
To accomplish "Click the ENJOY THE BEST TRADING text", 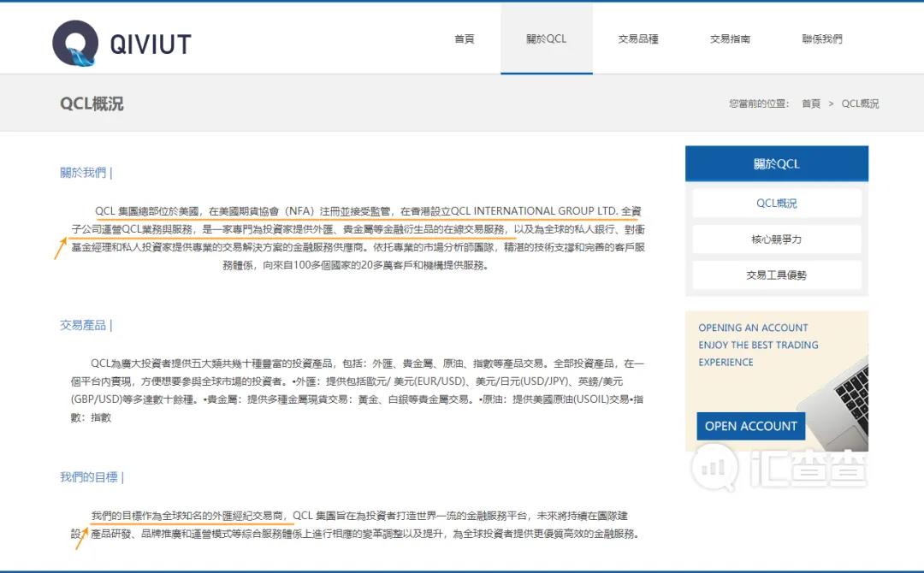I will (x=758, y=346).
